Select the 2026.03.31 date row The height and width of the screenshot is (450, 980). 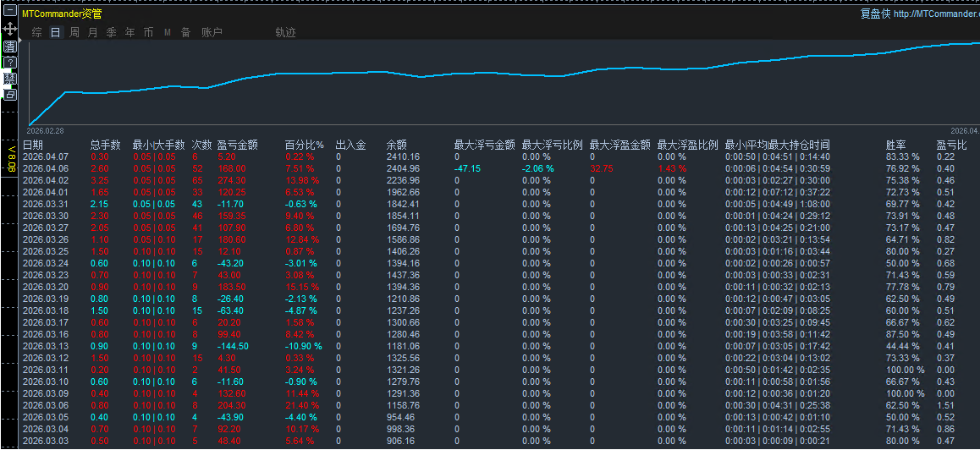(46, 205)
